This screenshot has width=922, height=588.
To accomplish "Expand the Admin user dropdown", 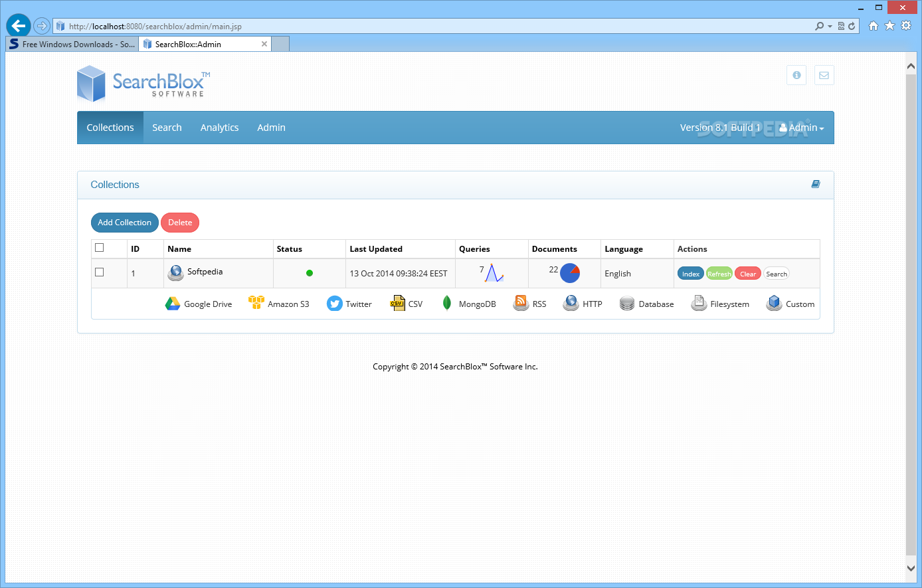I will pos(802,128).
